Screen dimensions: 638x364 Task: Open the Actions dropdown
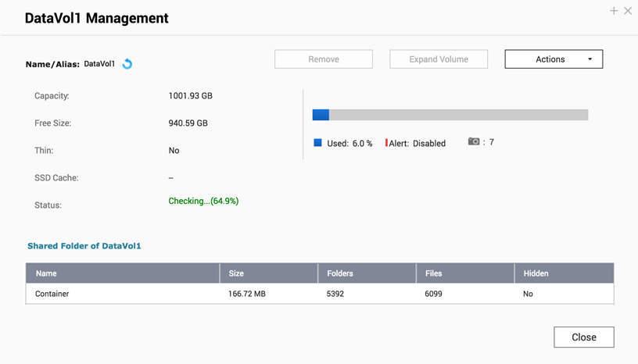pyautogui.click(x=554, y=59)
